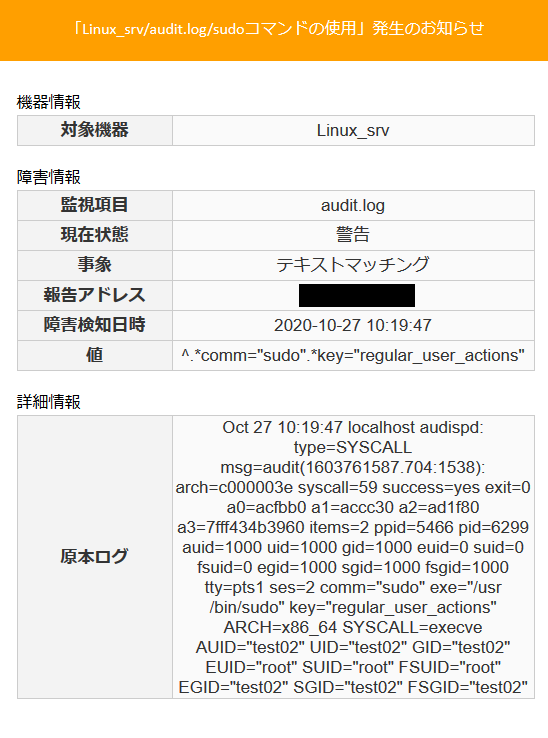The image size is (548, 738).
Task: Click the 対象機器 header cell
Action: click(x=95, y=130)
